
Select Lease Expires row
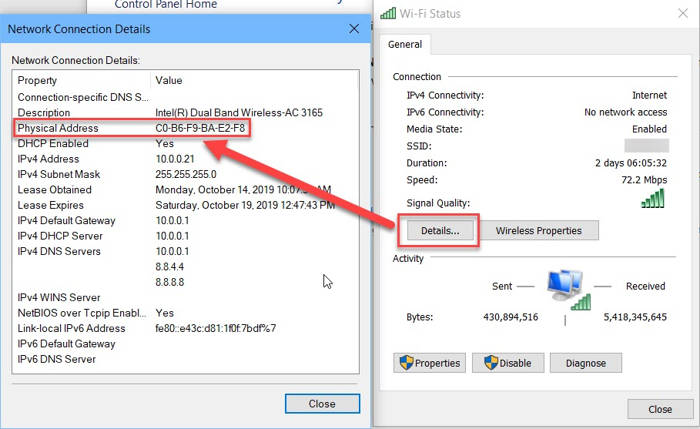pos(185,205)
